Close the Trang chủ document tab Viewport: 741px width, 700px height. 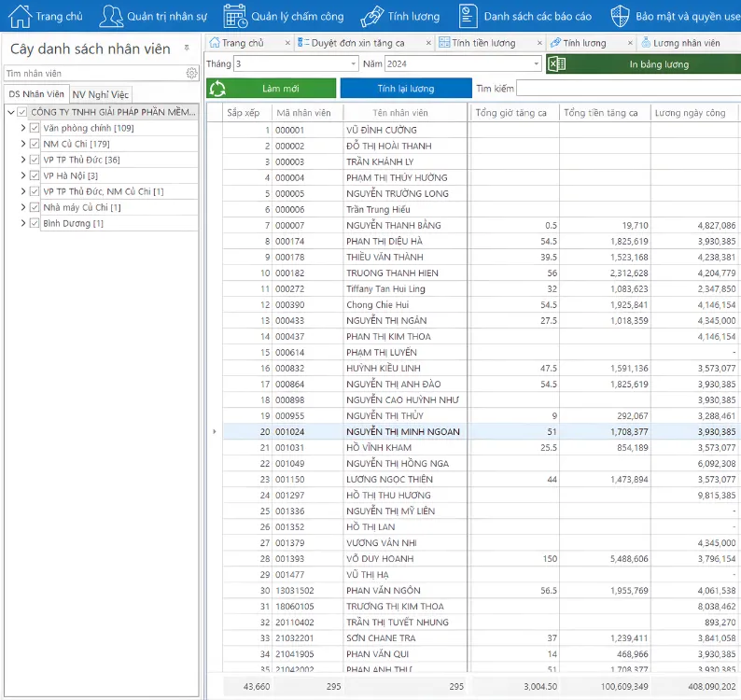(x=287, y=43)
